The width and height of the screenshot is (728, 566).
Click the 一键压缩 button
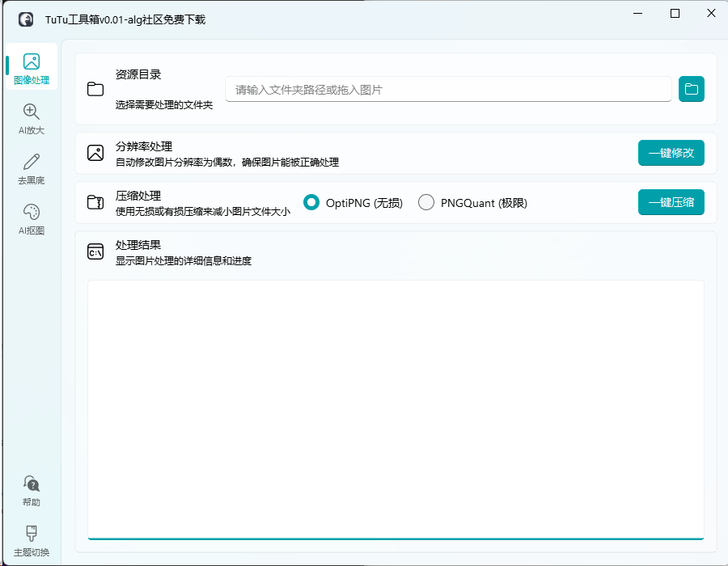point(671,202)
